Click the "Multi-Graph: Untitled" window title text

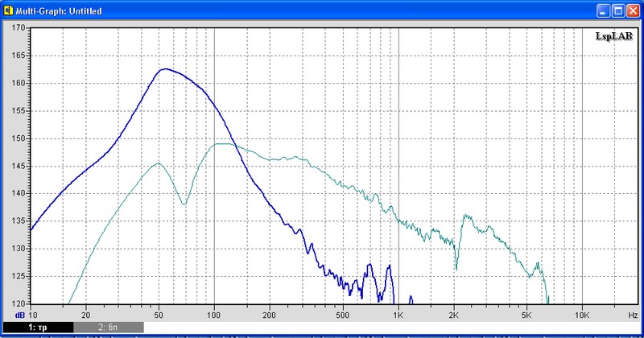click(59, 11)
